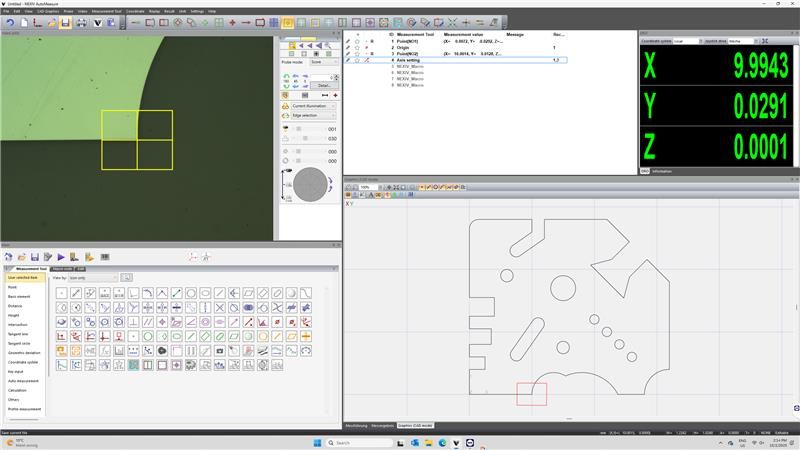Select the X intersection tool icon in second row
The height and width of the screenshot is (450, 800).
point(219,308)
